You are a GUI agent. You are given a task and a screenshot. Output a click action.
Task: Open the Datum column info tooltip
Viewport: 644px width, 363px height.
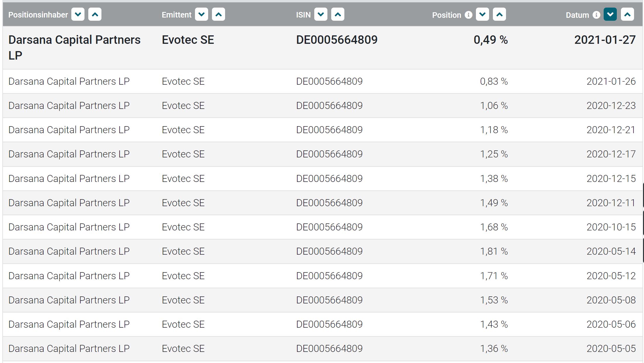[x=596, y=15]
